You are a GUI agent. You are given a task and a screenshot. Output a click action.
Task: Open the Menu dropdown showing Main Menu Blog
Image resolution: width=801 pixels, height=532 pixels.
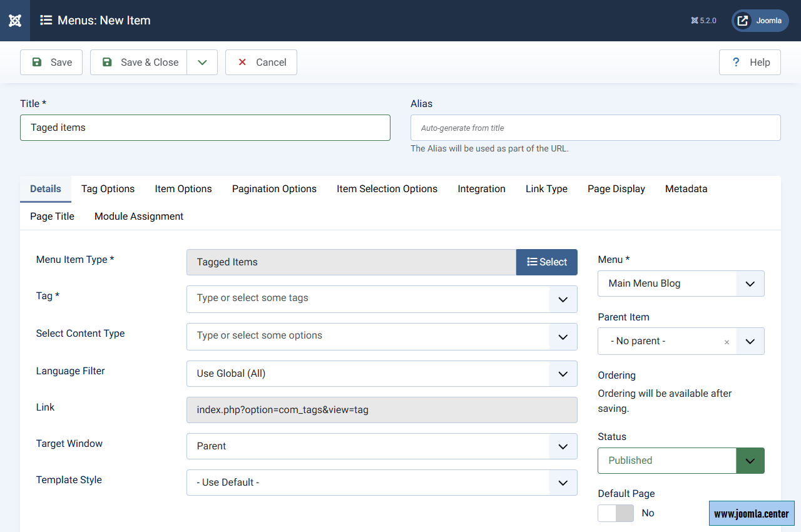(681, 284)
